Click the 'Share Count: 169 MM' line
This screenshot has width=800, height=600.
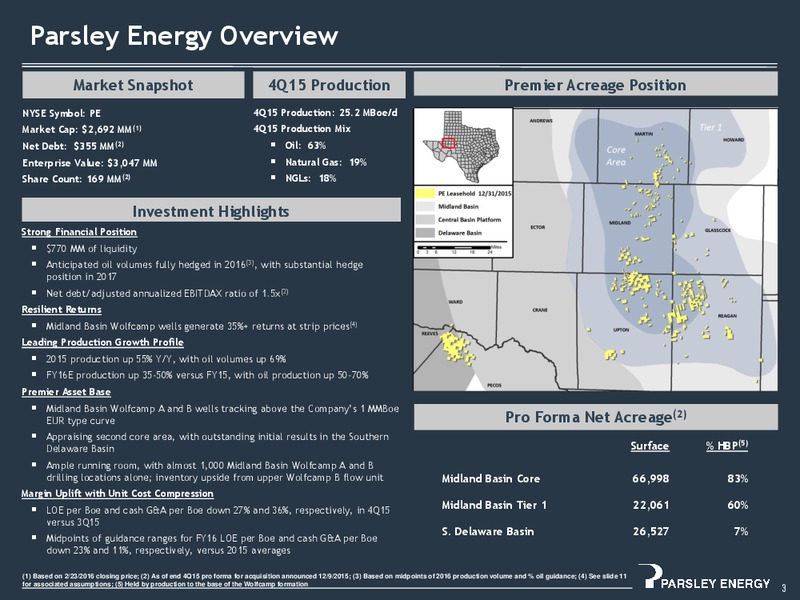[76, 179]
